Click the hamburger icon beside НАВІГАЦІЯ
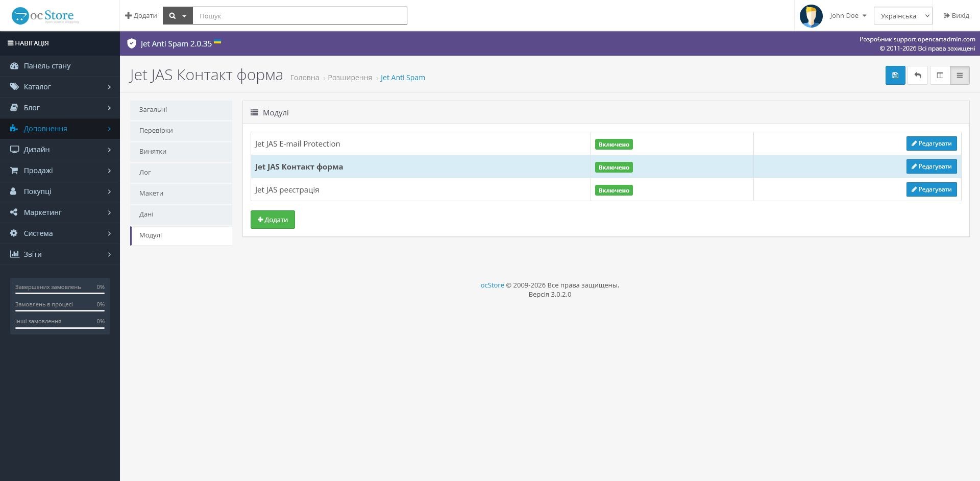The width and height of the screenshot is (980, 481). pos(10,43)
